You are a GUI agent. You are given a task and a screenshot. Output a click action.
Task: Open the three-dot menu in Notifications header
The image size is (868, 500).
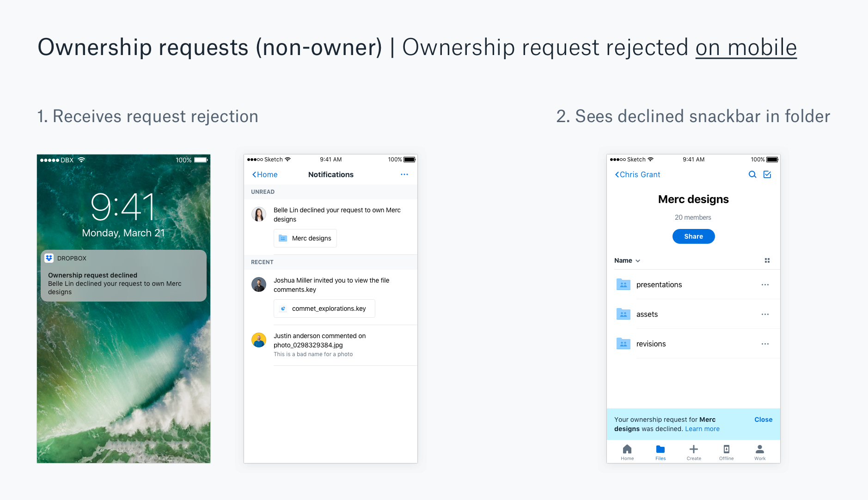[x=404, y=174]
